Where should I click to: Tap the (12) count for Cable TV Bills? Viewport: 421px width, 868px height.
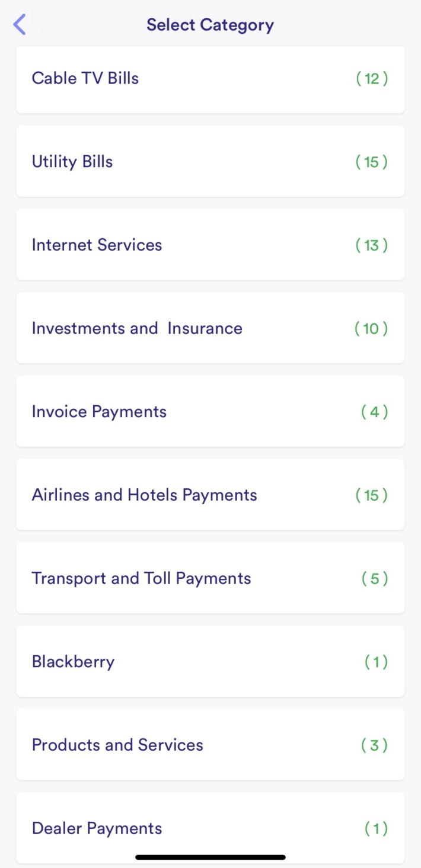(x=372, y=78)
